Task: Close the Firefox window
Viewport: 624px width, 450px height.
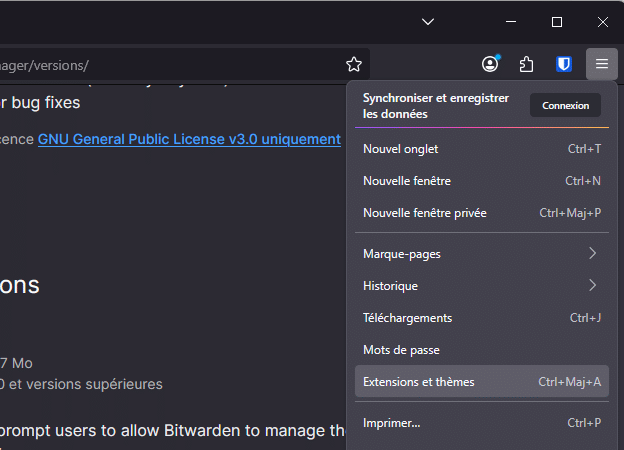Action: click(x=603, y=22)
